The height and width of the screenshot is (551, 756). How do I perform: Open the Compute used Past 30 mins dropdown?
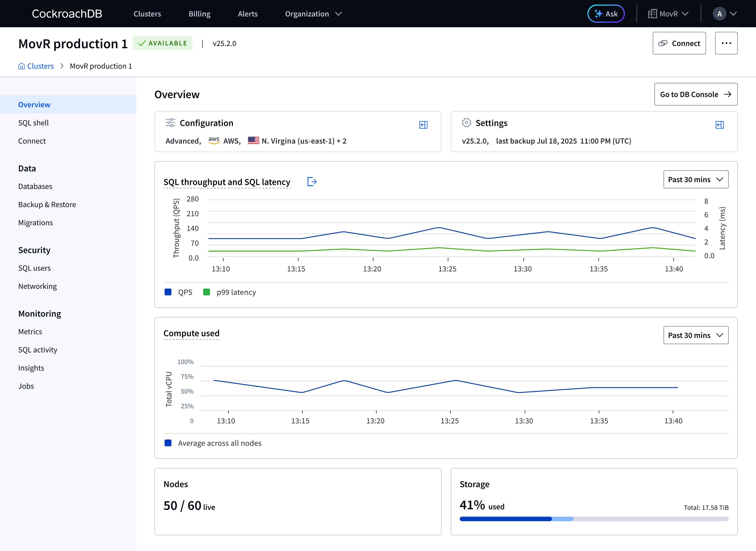[x=696, y=335]
